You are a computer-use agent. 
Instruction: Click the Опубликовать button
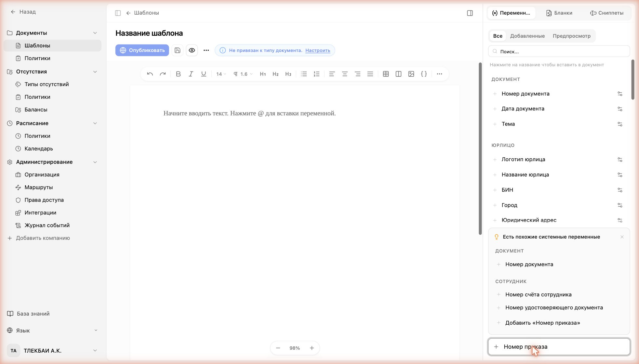click(x=142, y=50)
